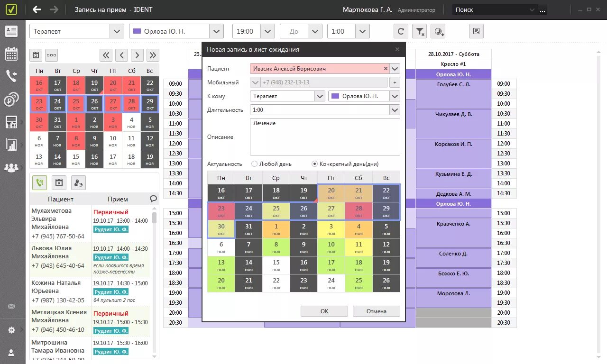Screen dimensions: 607x364
Task: Expand the Пациент dropdown arrow in dialog
Action: point(395,69)
